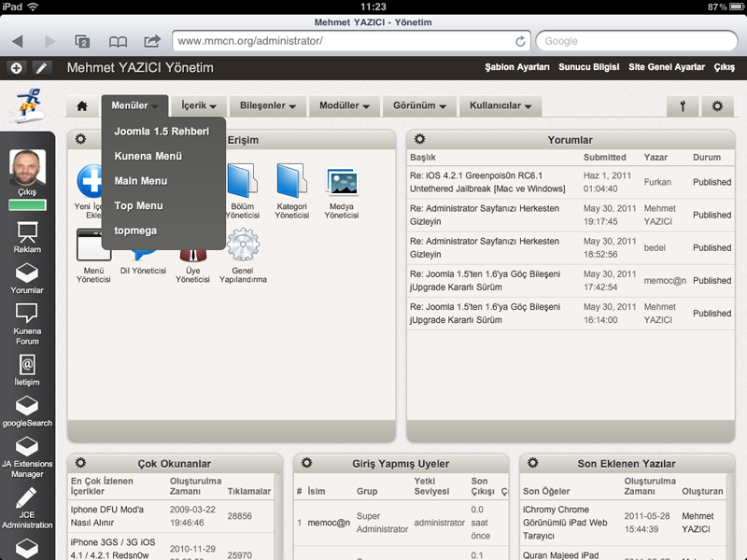Click the Furkan author cell
Screen dimensions: 747x560
tap(657, 182)
